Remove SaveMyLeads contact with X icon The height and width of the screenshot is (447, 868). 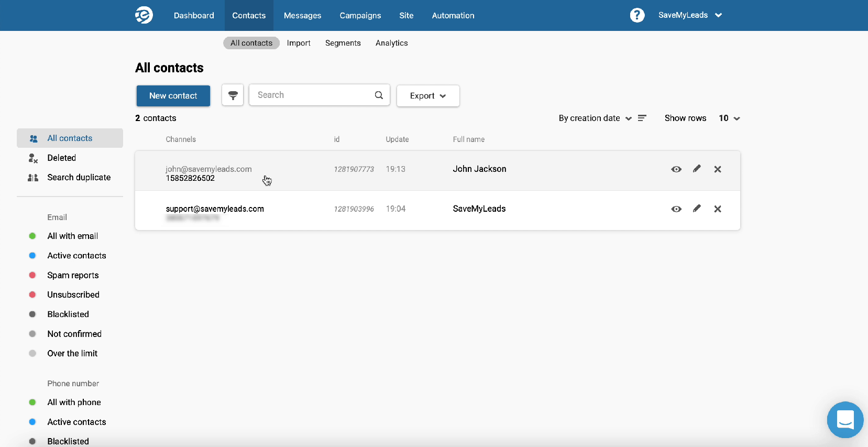[718, 209]
